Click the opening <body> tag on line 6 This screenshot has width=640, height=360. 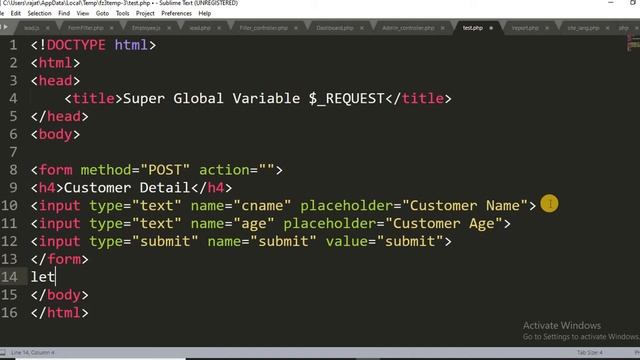[56, 134]
